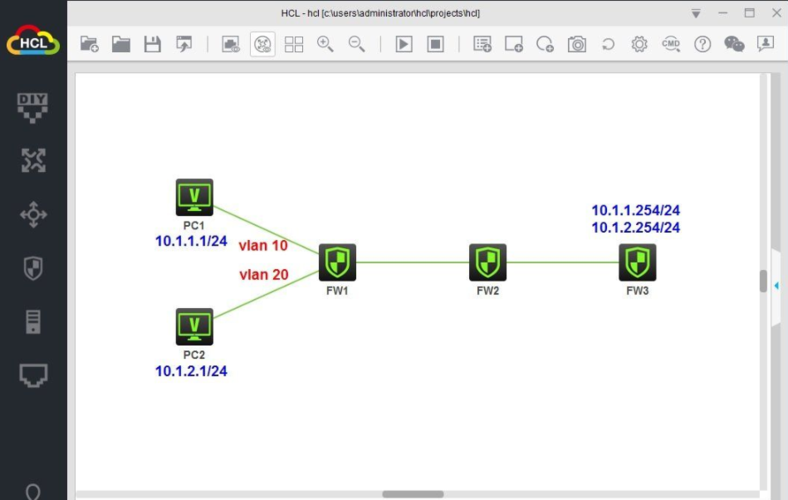Click the Save project floppy icon
The height and width of the screenshot is (500, 788).
[x=152, y=44]
